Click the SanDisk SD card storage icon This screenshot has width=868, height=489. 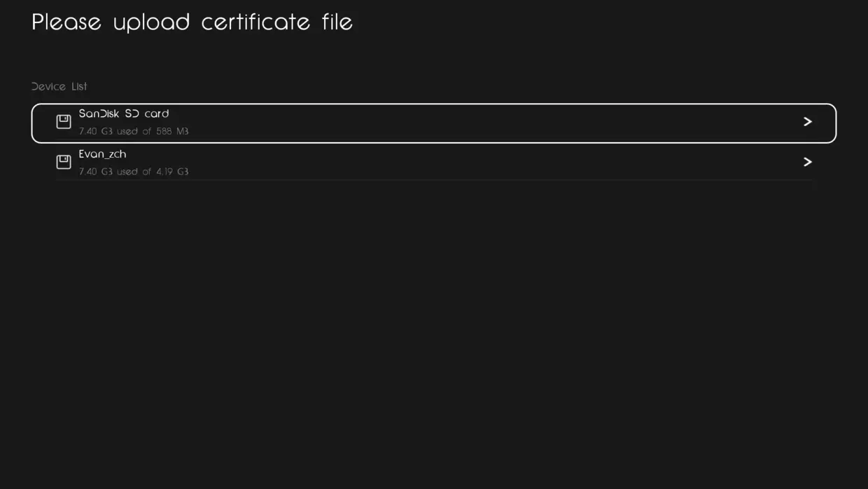pos(64,122)
